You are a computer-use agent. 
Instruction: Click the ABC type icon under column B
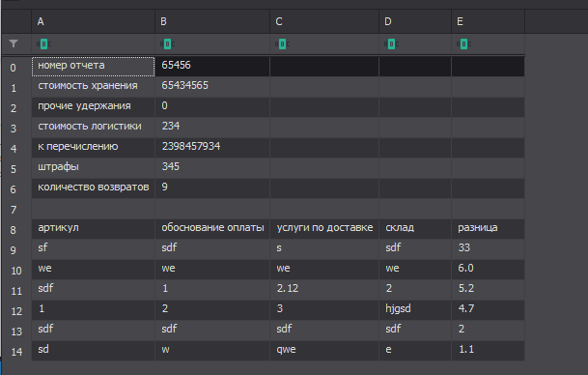(x=168, y=44)
